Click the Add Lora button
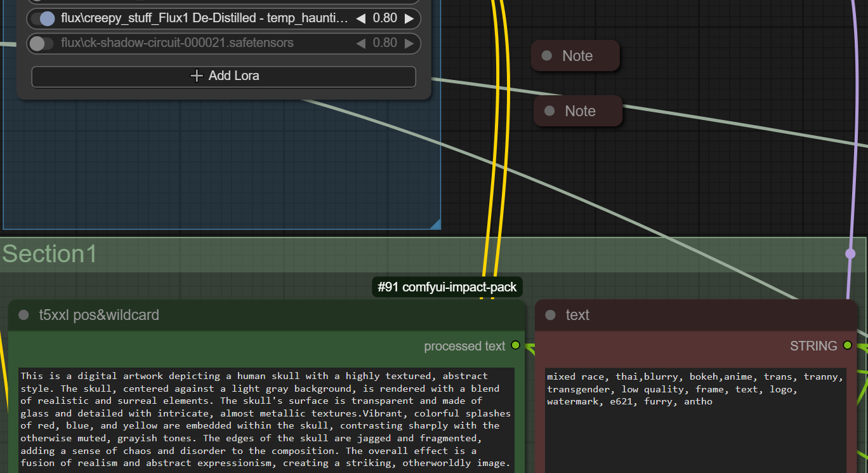The image size is (868, 473). click(224, 76)
